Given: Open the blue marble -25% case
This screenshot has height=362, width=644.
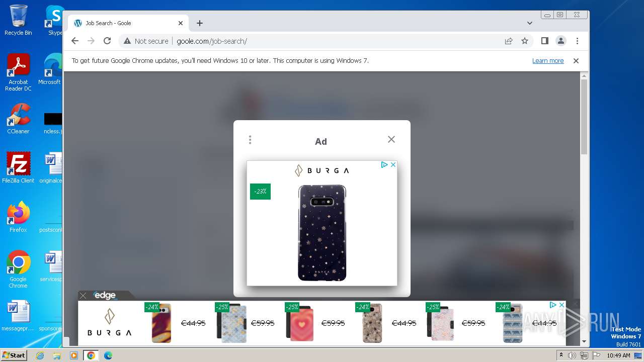Looking at the screenshot, I should (232, 323).
